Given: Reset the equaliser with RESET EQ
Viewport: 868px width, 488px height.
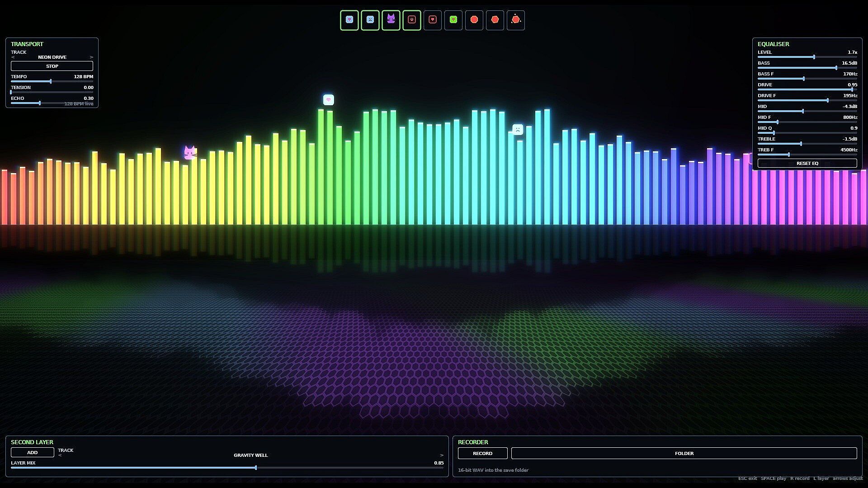Looking at the screenshot, I should (x=807, y=163).
